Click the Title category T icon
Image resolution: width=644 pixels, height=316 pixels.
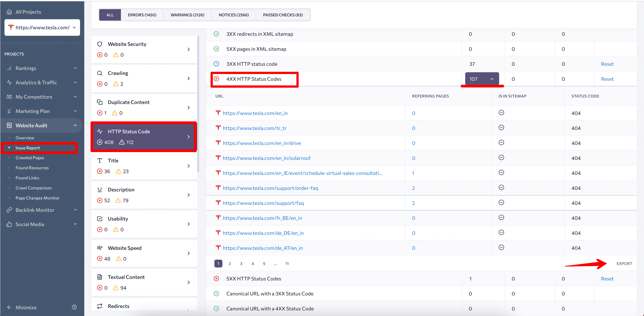(x=99, y=160)
